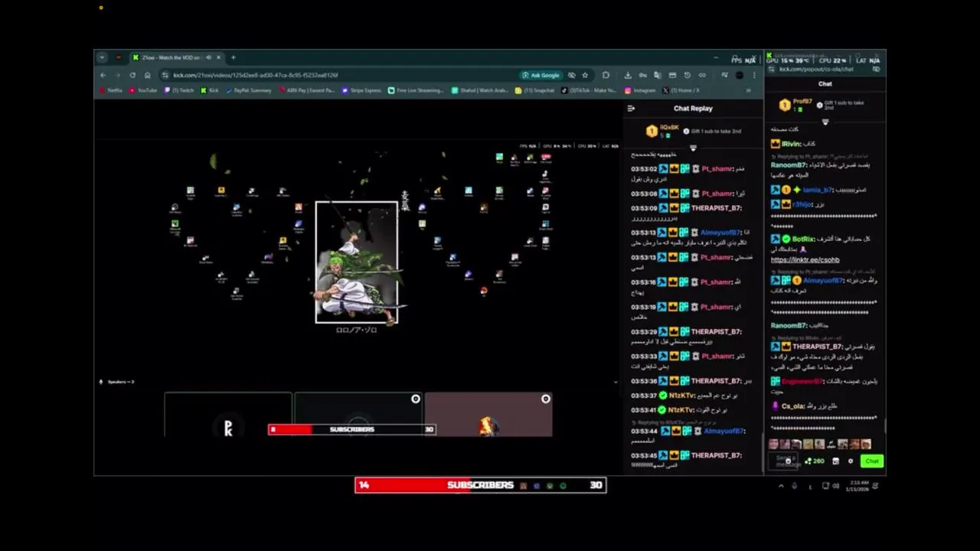Collapse the Chat Replay panel icon
Screen dimensions: 980x551
[631, 108]
